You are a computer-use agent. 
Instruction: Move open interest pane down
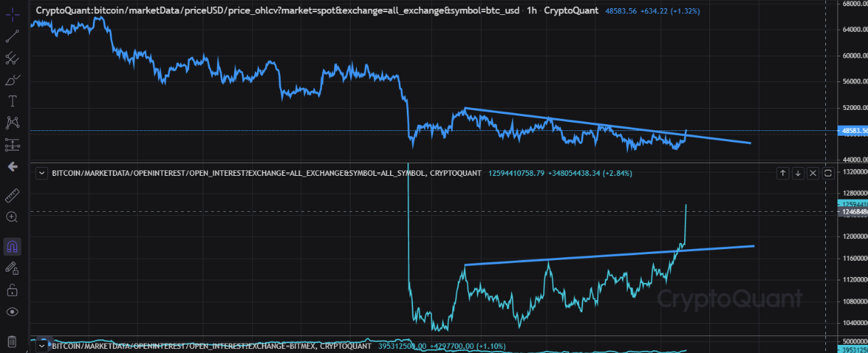coord(798,174)
